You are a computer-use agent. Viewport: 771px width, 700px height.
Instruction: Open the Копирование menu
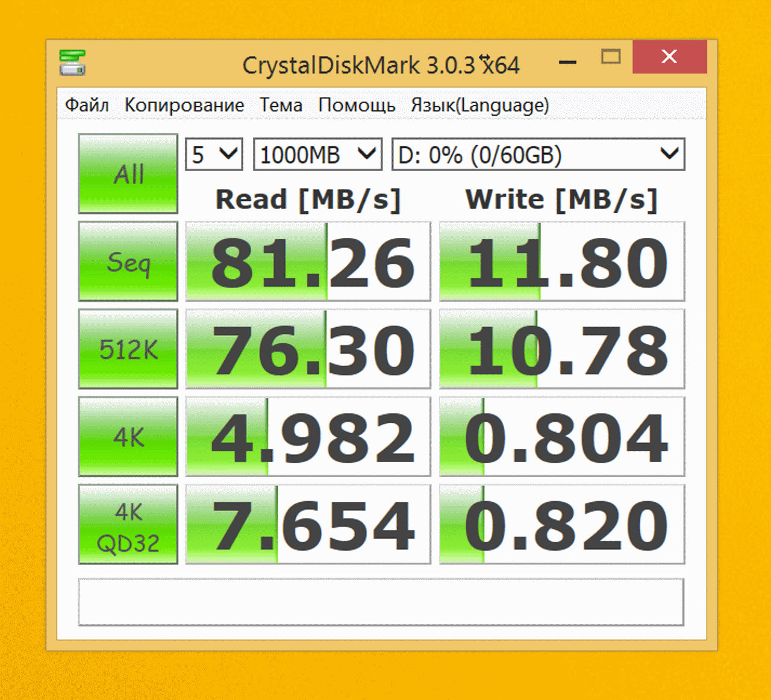[184, 105]
